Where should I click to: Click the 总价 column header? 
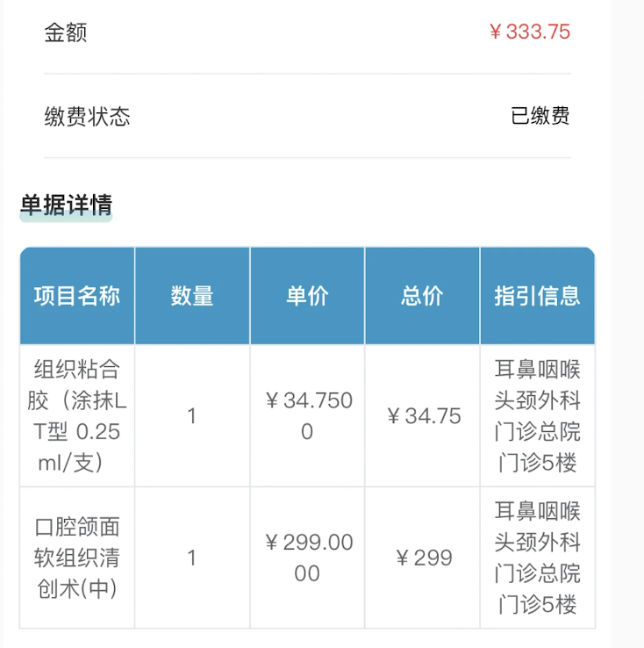[422, 296]
